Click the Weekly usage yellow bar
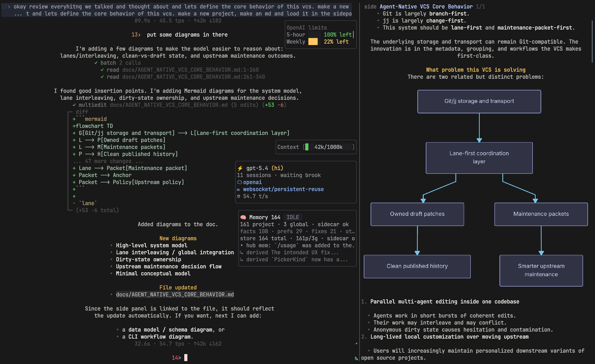This screenshot has width=595, height=364. (x=313, y=42)
